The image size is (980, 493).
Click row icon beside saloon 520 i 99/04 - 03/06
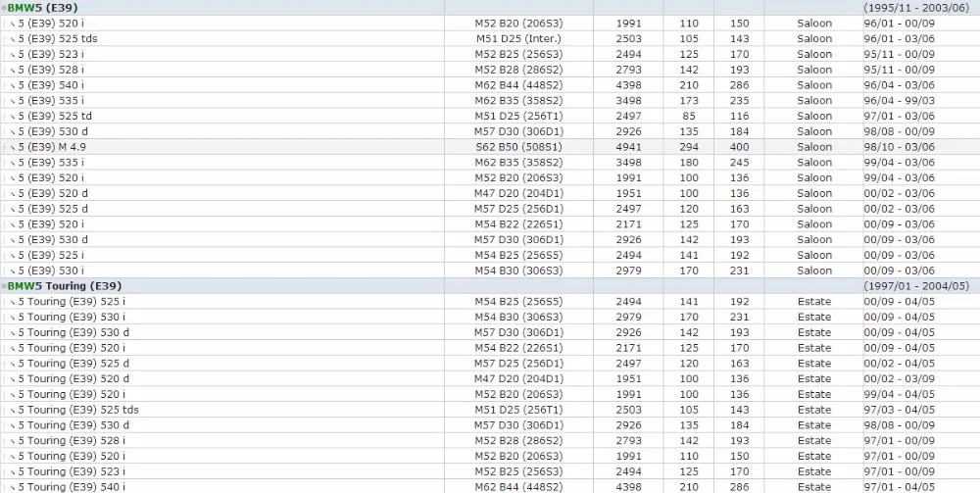[x=13, y=178]
